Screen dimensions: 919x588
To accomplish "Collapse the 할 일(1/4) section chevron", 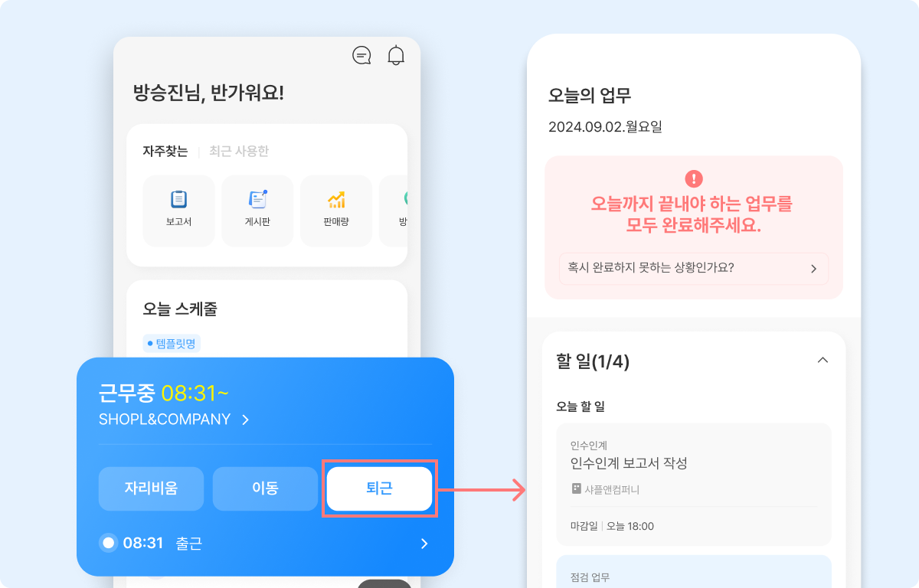I will click(x=823, y=361).
